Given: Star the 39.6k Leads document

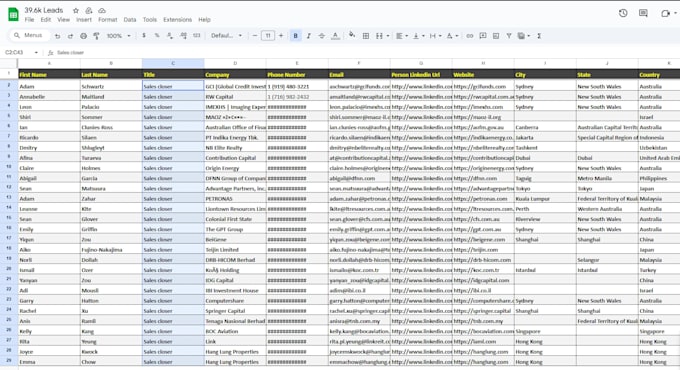Looking at the screenshot, I should click(76, 10).
